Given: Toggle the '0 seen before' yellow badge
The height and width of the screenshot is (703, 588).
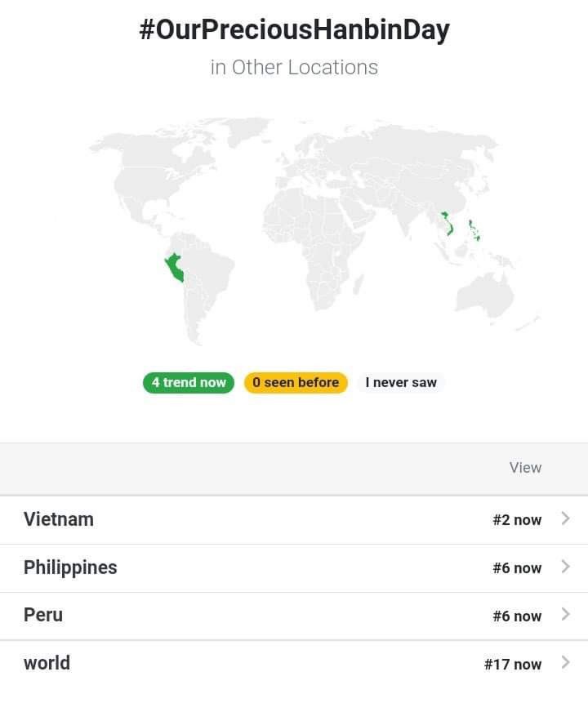Looking at the screenshot, I should (296, 382).
